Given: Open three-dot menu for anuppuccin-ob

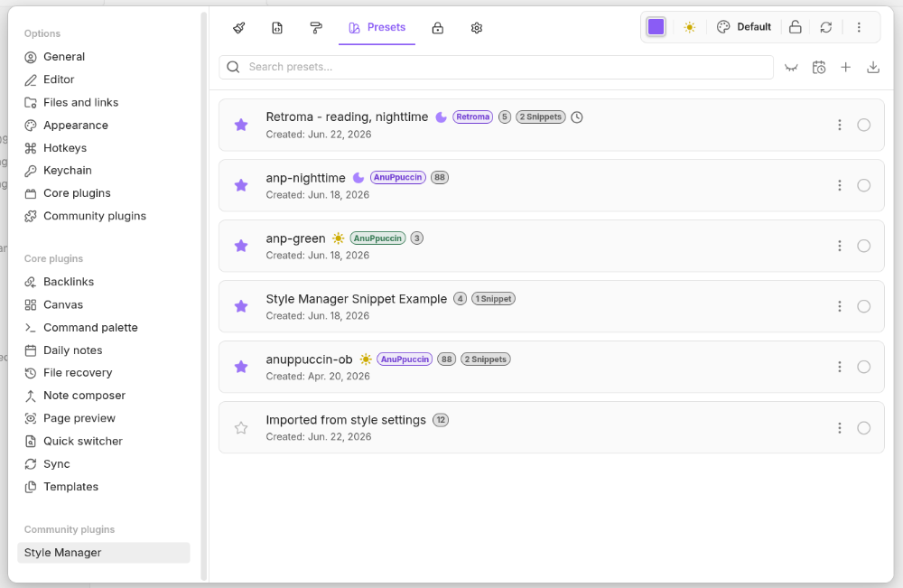Looking at the screenshot, I should tap(840, 367).
